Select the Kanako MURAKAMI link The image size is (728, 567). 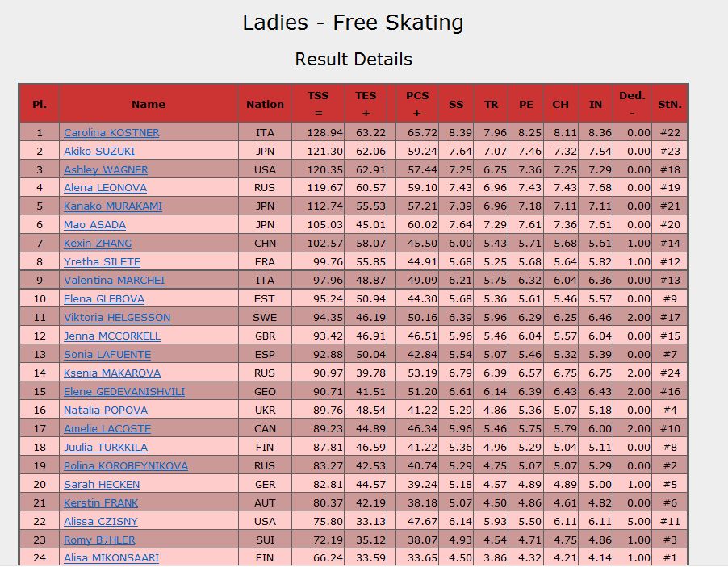coord(113,206)
